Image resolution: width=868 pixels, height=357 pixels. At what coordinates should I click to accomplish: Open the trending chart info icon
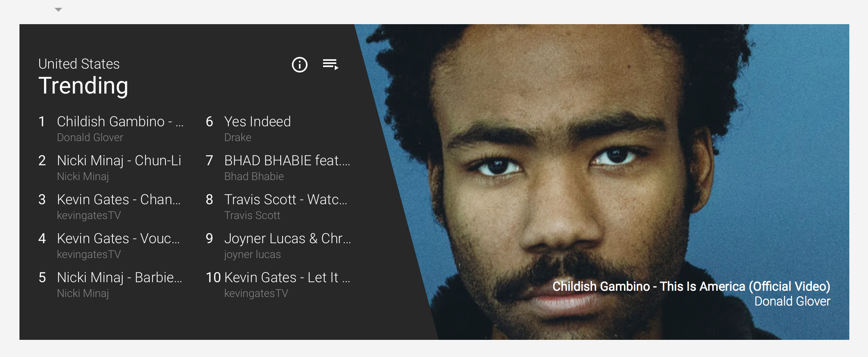pos(300,65)
